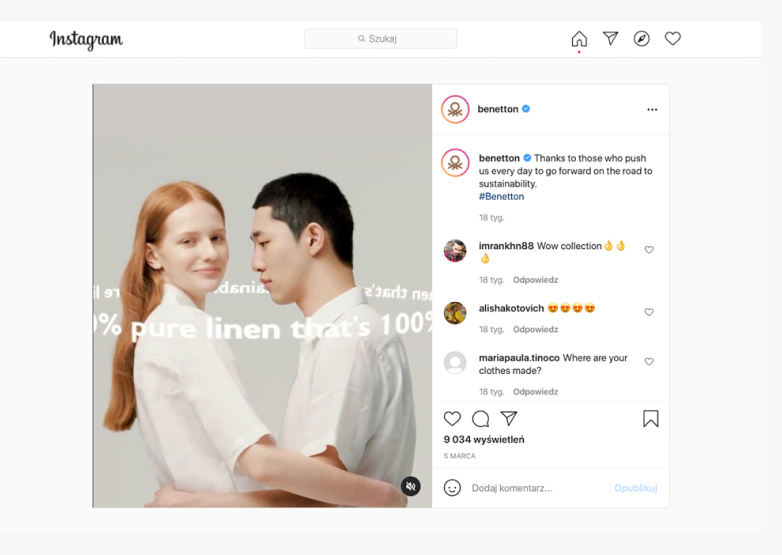Open the emoji picker smiley icon
This screenshot has height=555, width=782.
coord(452,488)
